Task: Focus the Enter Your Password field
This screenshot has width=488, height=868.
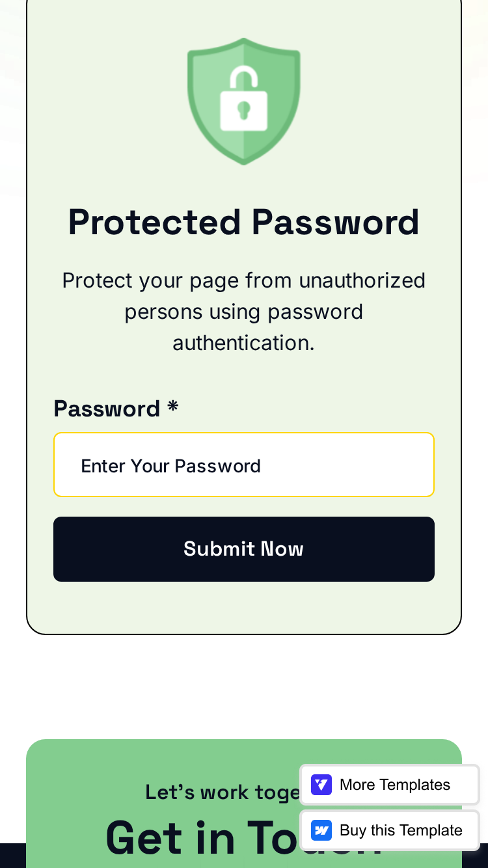Action: point(244,465)
